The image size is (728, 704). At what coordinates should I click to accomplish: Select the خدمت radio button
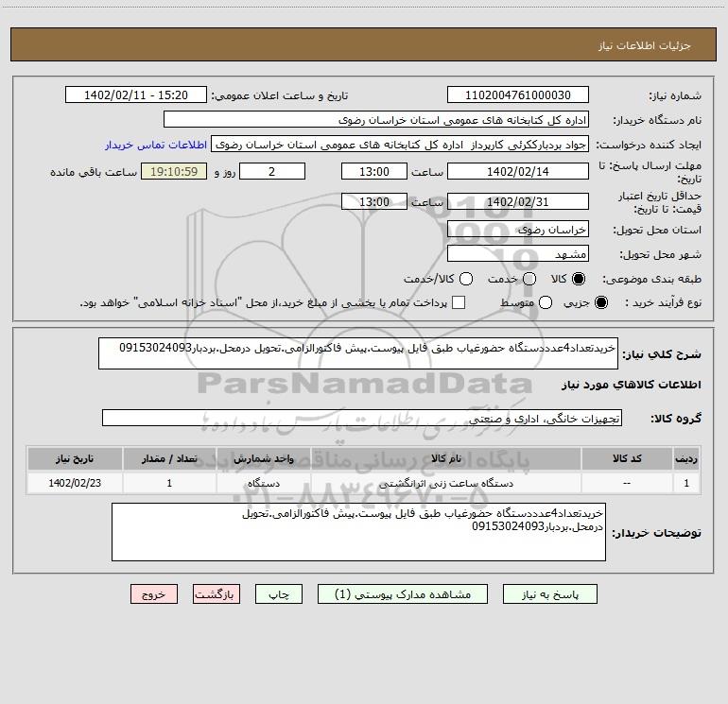click(529, 279)
